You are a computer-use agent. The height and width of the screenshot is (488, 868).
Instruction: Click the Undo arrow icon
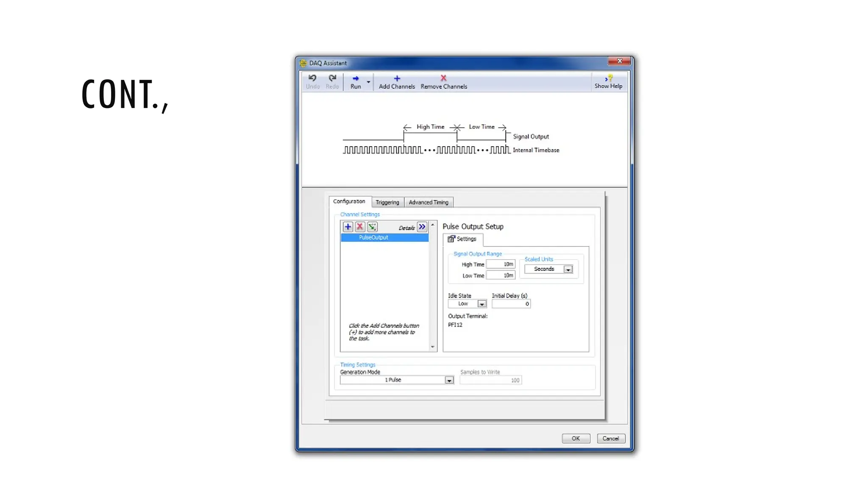pyautogui.click(x=312, y=78)
